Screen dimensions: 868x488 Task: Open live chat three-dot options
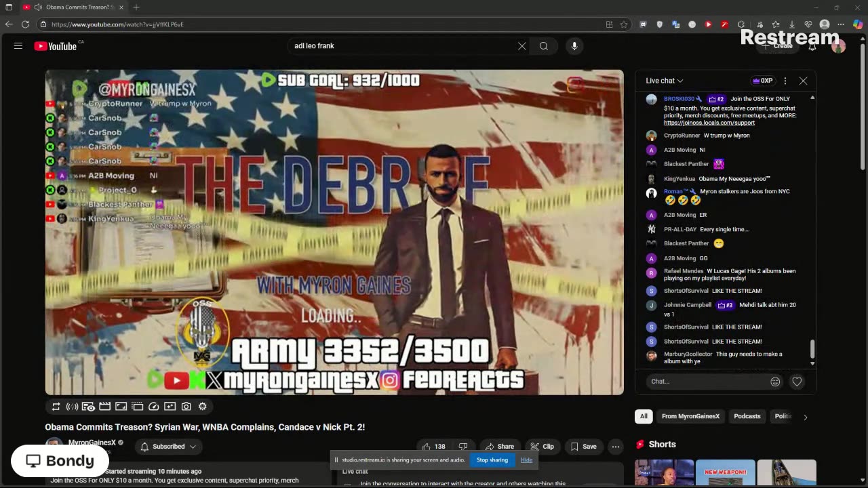pos(785,81)
